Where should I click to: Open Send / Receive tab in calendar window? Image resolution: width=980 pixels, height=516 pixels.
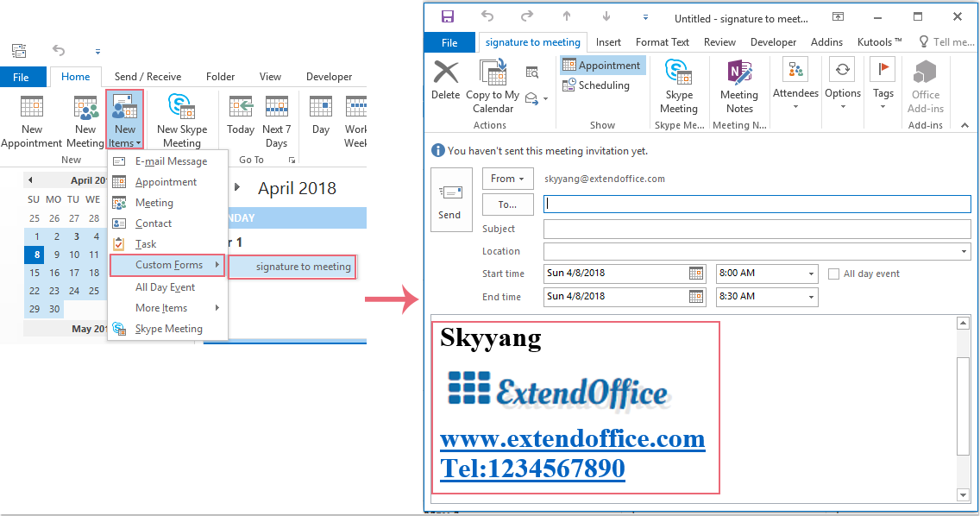(148, 76)
